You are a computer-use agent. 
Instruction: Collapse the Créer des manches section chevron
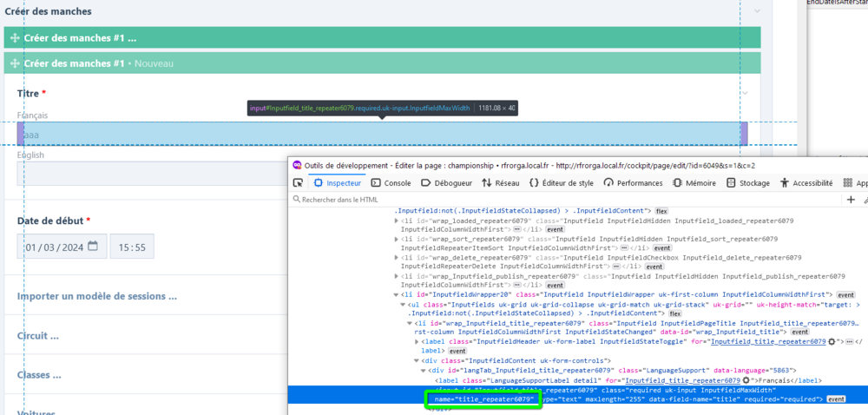757,11
